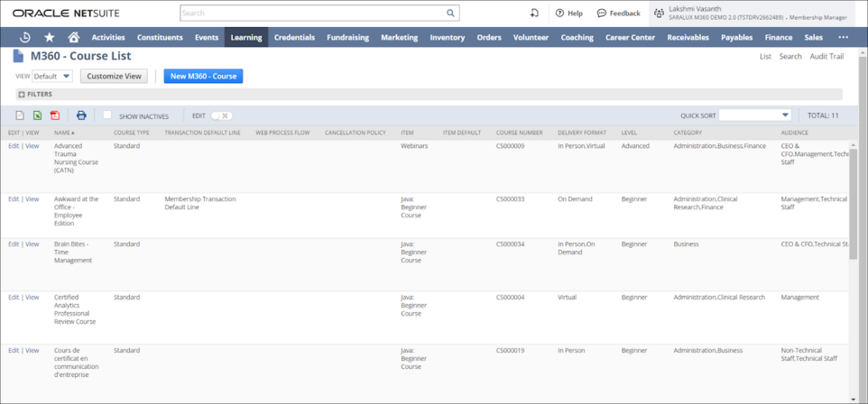
Task: Click the New M360 - Course button
Action: pos(203,77)
